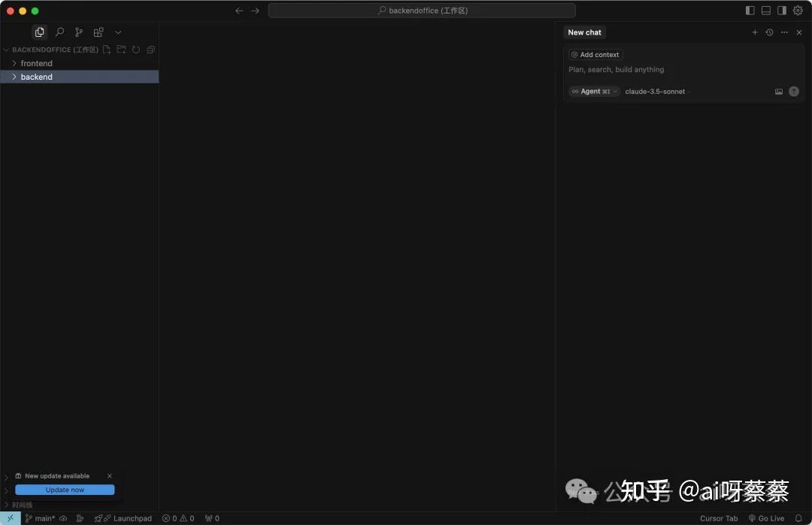Click the Update now button

point(65,490)
